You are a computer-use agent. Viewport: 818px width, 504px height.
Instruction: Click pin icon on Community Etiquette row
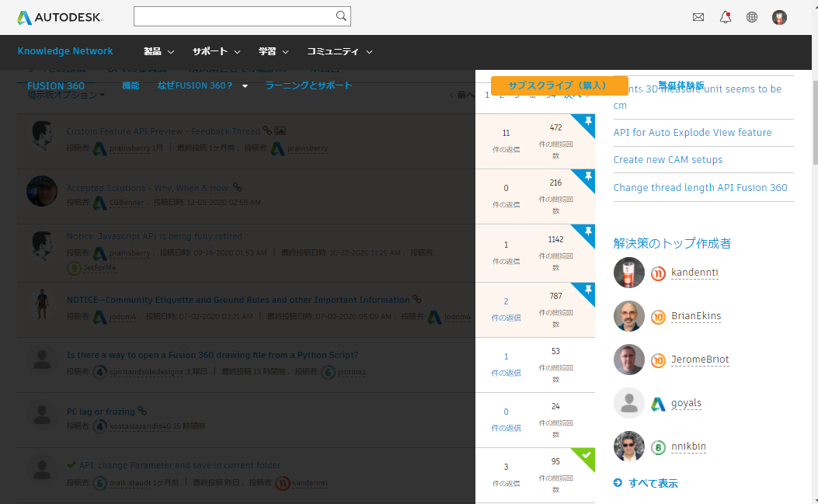pyautogui.click(x=588, y=289)
